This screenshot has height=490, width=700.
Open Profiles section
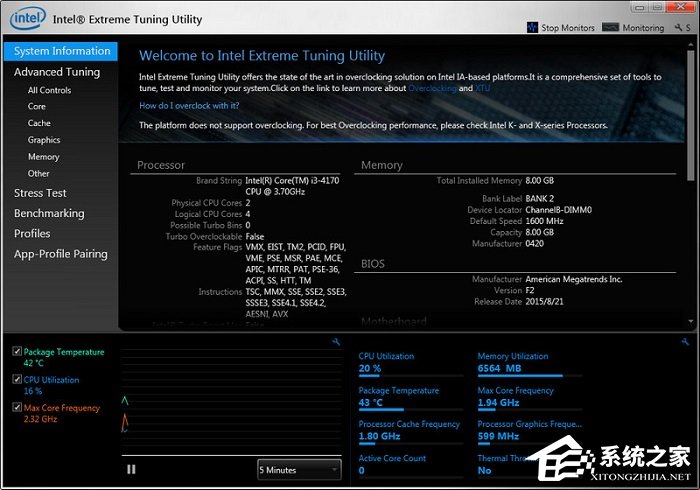point(32,233)
